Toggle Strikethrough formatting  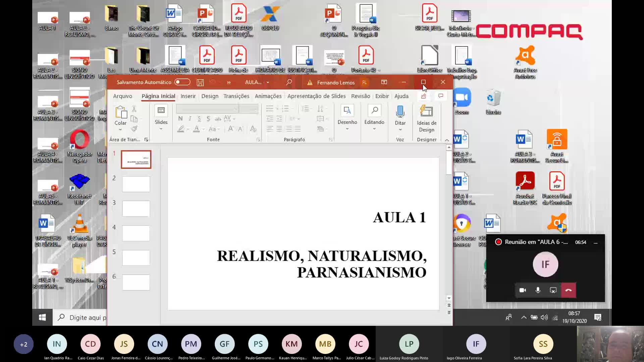pos(218,119)
